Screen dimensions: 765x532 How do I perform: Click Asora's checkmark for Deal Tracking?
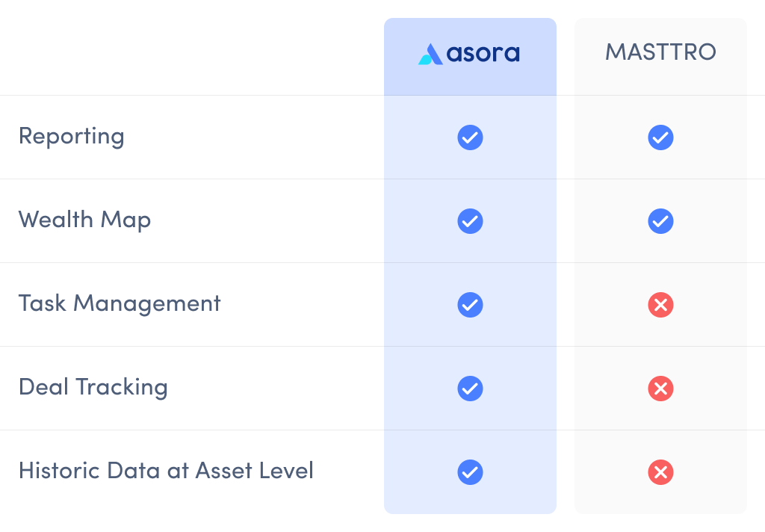(471, 389)
